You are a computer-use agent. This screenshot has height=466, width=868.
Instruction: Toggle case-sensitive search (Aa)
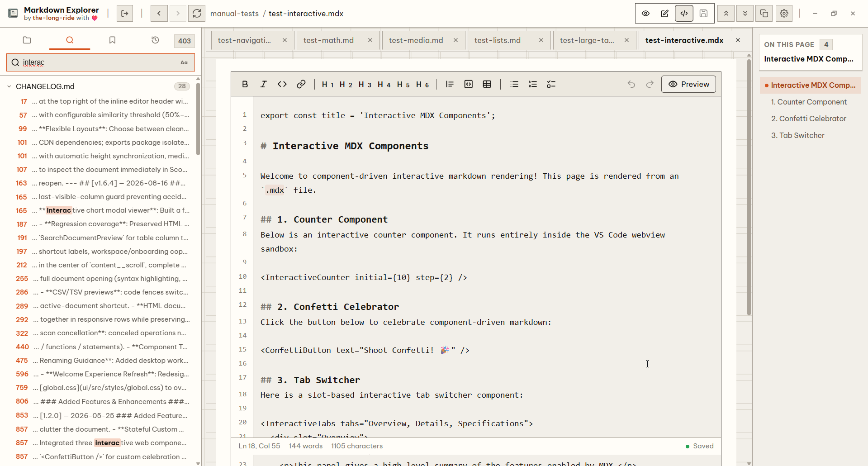point(184,62)
